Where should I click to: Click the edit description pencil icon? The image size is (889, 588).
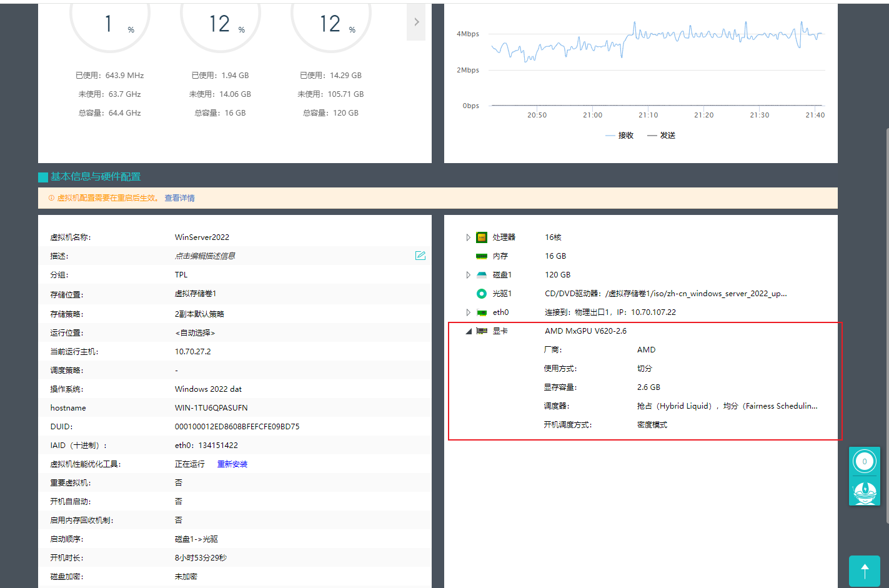click(x=420, y=256)
